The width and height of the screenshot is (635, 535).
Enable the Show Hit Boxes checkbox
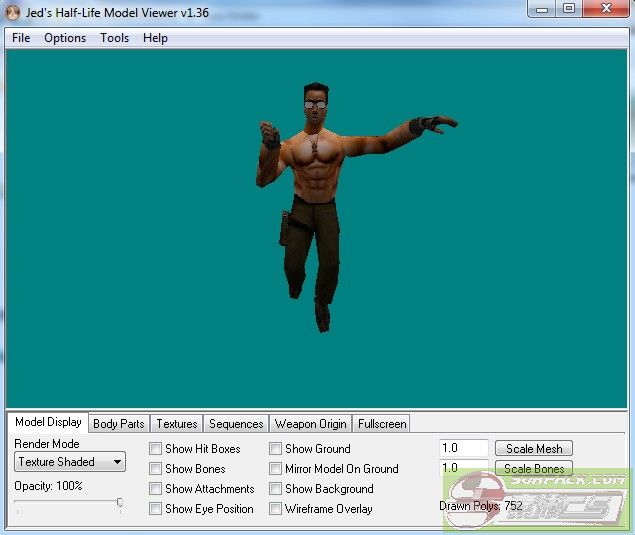coord(156,449)
